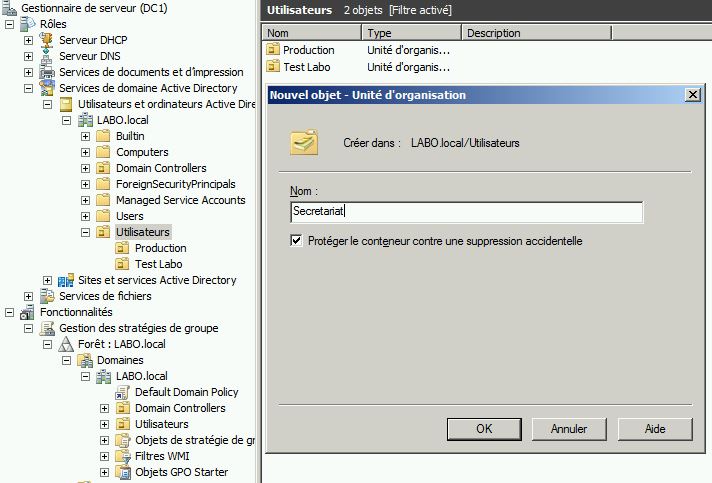
Task: Click the Services de domaine Active Directory icon
Action: 47,88
